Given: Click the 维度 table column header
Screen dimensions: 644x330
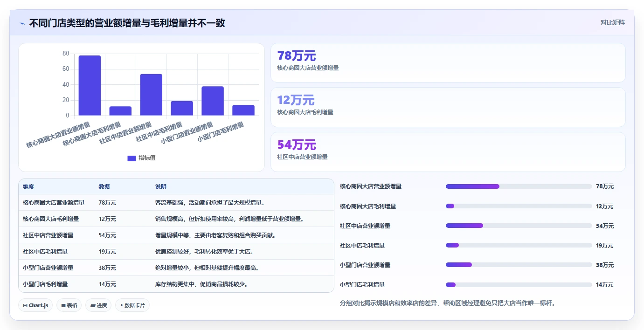Looking at the screenshot, I should click(28, 187).
